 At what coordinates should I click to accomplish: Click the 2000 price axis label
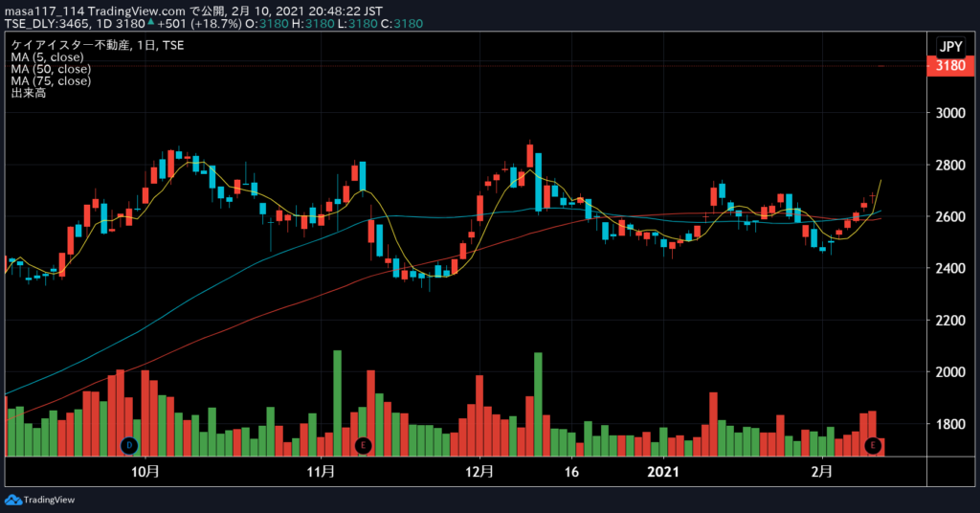pyautogui.click(x=950, y=371)
